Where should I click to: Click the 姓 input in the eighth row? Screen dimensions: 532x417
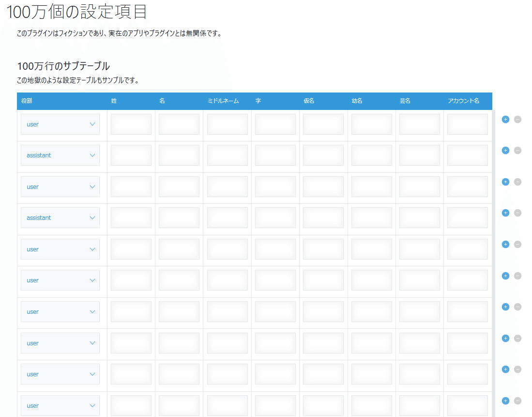click(131, 343)
